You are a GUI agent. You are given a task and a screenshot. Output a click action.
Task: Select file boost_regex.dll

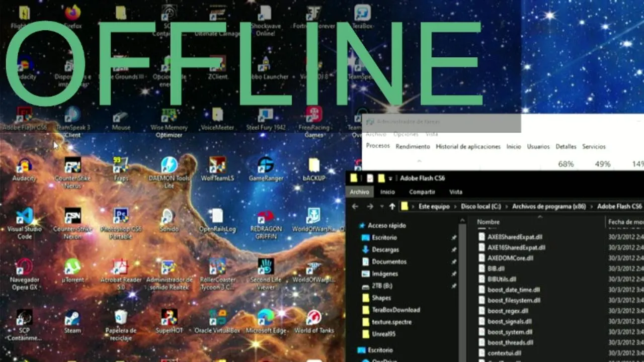click(508, 311)
